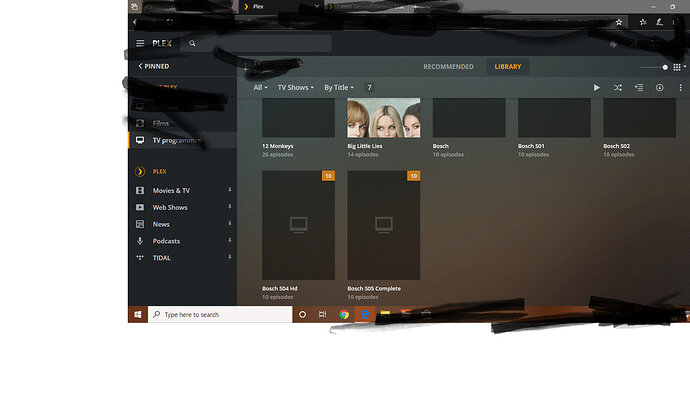Screen dimensions: 690x400
Task: Open the grid view mode dropdown
Action: (679, 67)
